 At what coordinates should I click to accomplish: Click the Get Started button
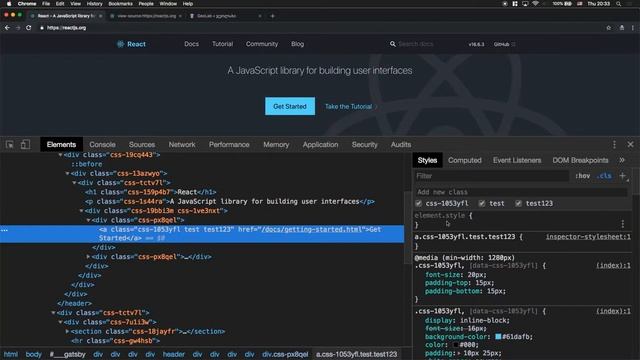pyautogui.click(x=290, y=106)
